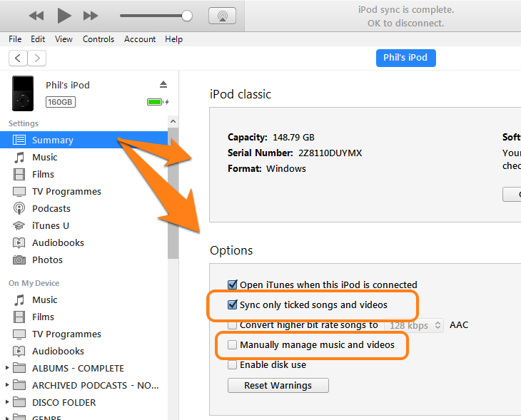Toggle Open iTunes when this iPod is connected
Image resolution: width=521 pixels, height=420 pixels.
tap(232, 285)
